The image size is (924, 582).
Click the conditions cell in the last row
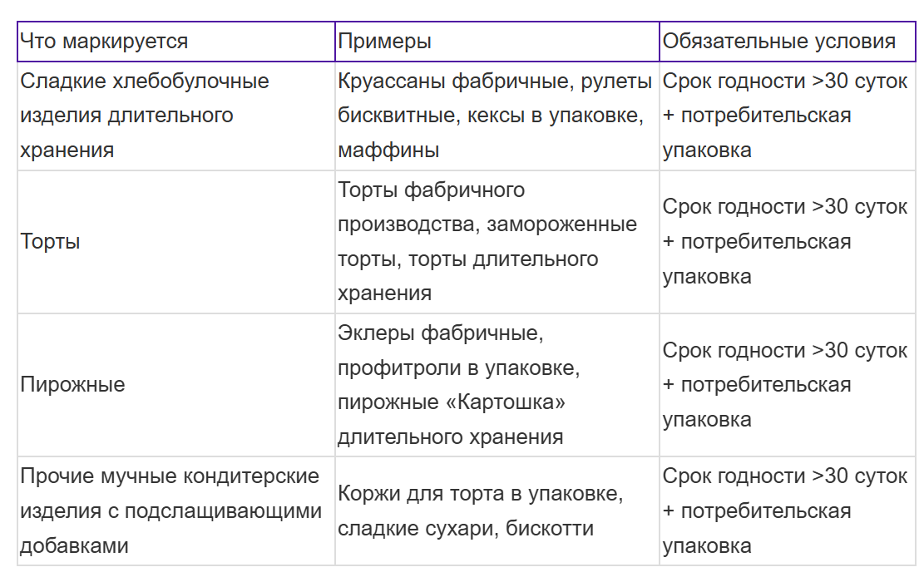pyautogui.click(x=788, y=511)
